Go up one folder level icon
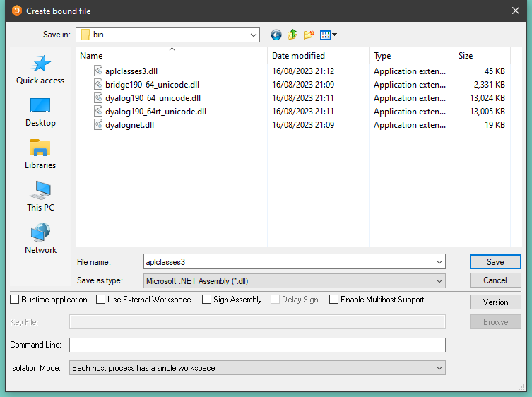Image resolution: width=532 pixels, height=397 pixels. 292,35
